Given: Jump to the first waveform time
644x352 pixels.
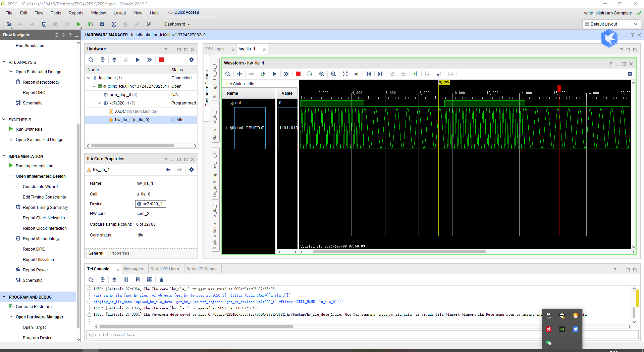Looking at the screenshot, I should 368,74.
